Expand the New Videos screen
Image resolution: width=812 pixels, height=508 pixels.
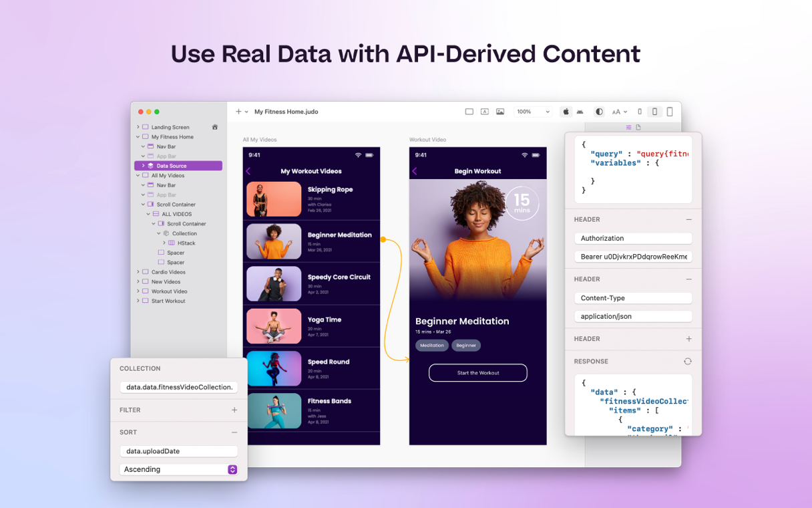(138, 282)
